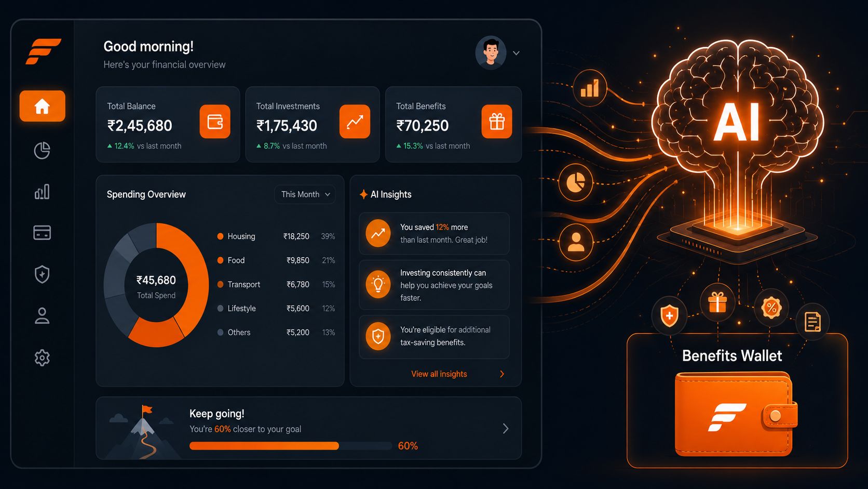
Task: Open the cards section in sidebar
Action: click(x=42, y=232)
